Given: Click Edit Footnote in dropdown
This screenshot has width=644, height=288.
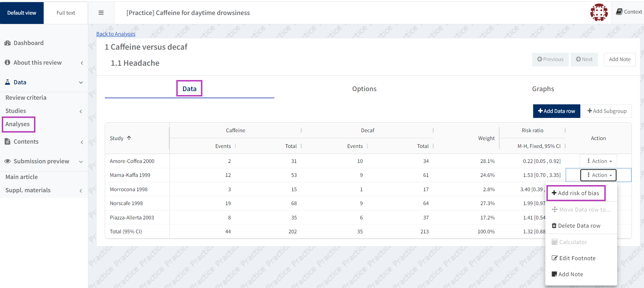Looking at the screenshot, I should coord(577,258).
